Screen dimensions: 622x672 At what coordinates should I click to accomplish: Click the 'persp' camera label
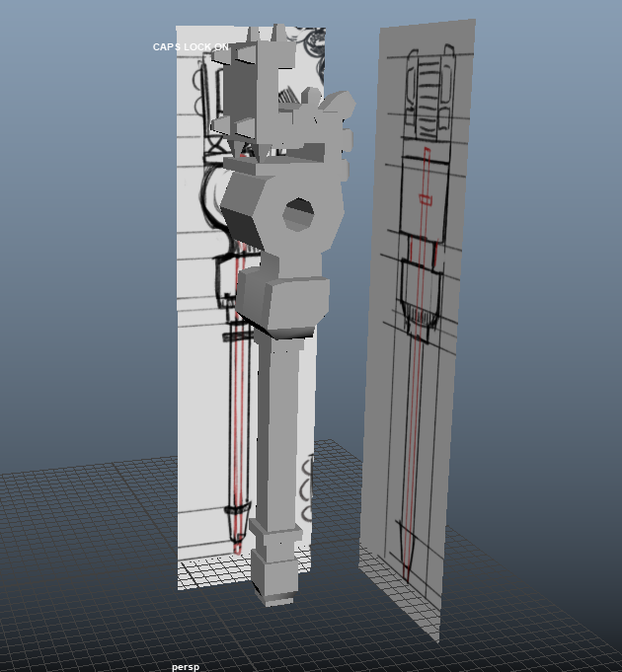point(186,667)
